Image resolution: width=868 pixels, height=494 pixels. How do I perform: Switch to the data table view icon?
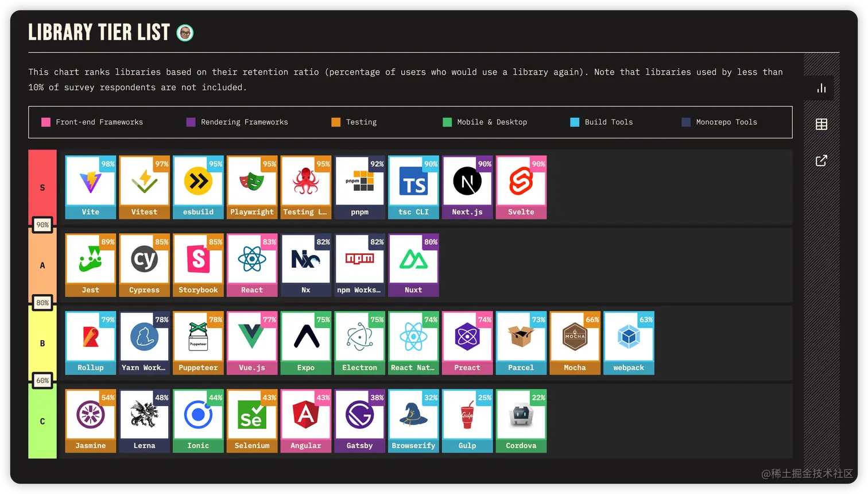(x=821, y=124)
